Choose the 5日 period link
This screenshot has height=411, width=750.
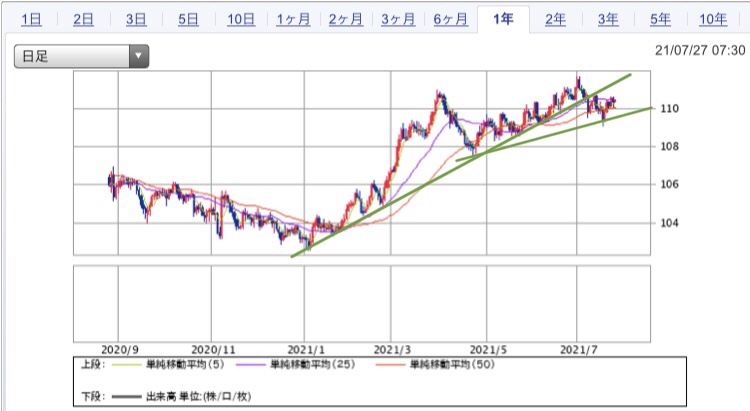188,19
